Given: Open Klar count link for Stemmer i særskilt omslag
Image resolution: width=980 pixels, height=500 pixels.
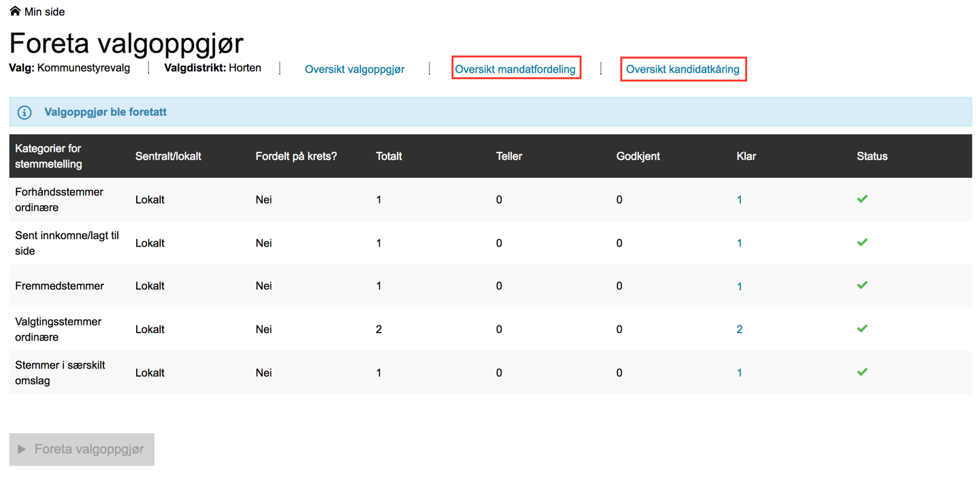Looking at the screenshot, I should 740,373.
